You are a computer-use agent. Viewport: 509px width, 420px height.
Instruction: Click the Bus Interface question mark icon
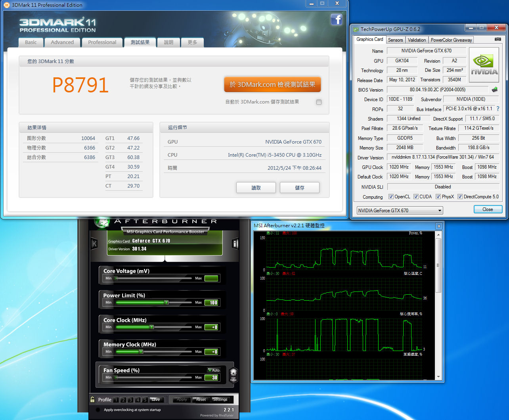(x=498, y=109)
